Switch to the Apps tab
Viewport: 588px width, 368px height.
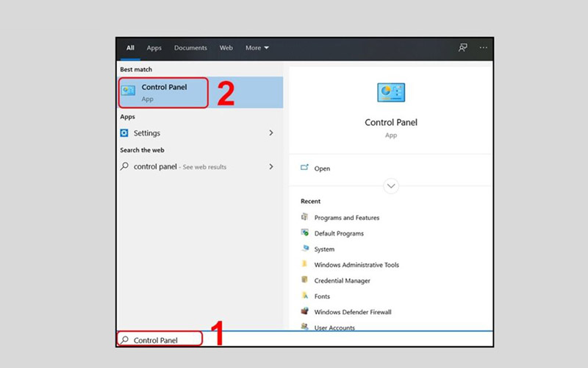(x=154, y=48)
